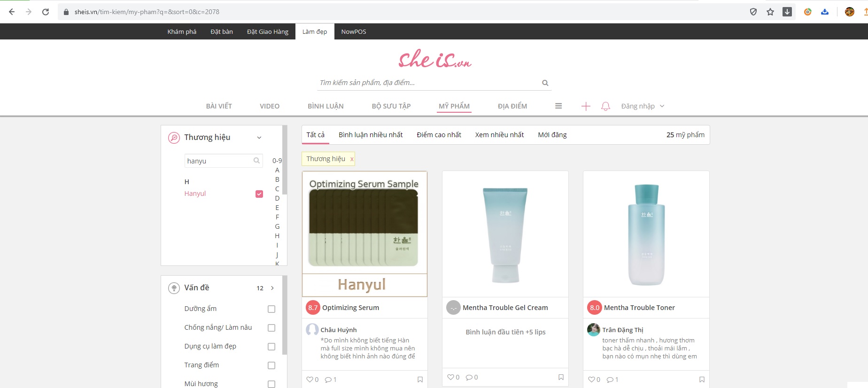Screen dimensions: 868x388
Task: Open browser downloads arrow icon
Action: tap(787, 12)
